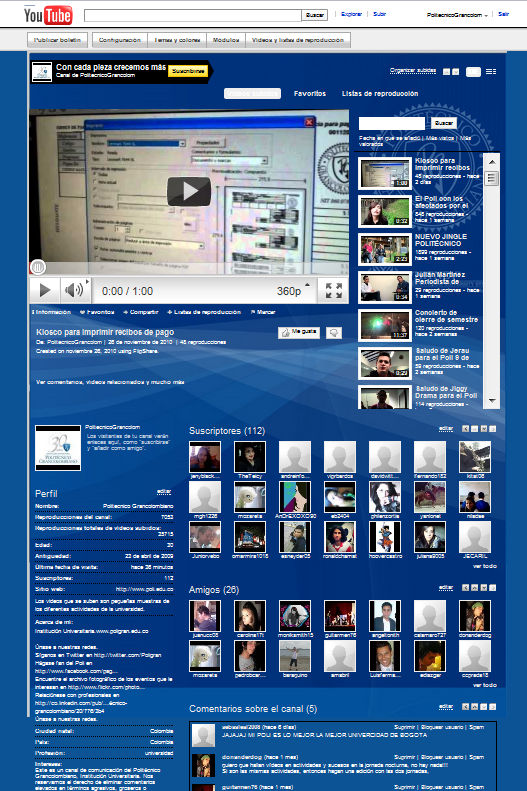Click the dislike thumbs-down icon

coord(334,332)
